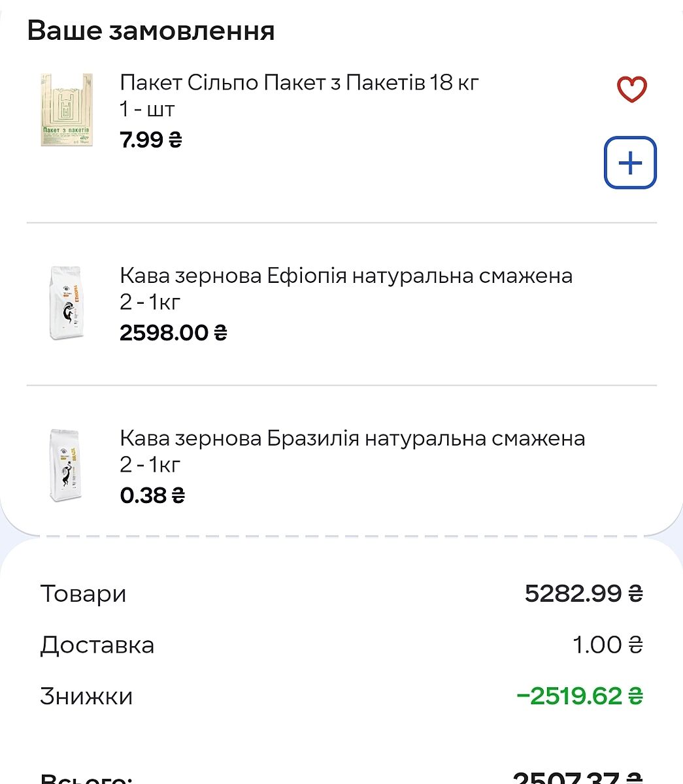Select the 'Пакет Сільпо Пакет з Пакетів' title

coord(299,83)
